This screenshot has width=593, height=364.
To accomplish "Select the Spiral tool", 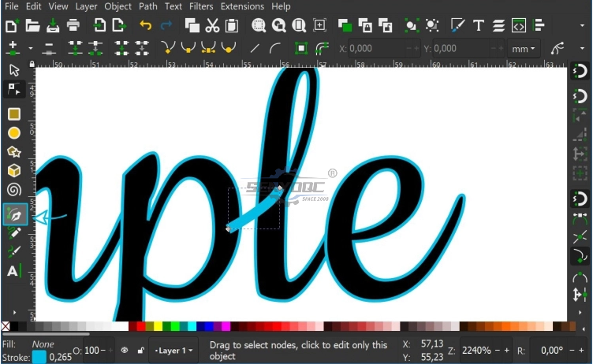I will pos(14,189).
